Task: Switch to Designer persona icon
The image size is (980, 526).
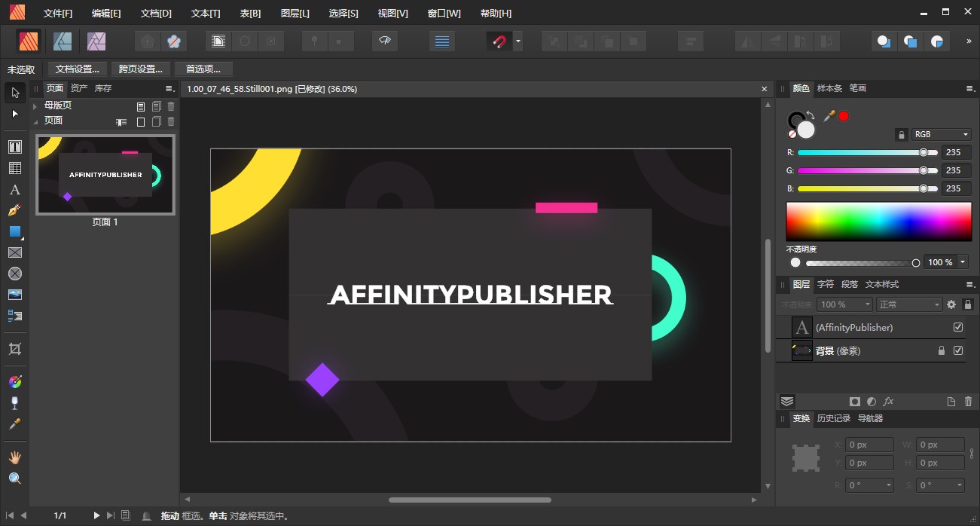Action: coord(63,41)
